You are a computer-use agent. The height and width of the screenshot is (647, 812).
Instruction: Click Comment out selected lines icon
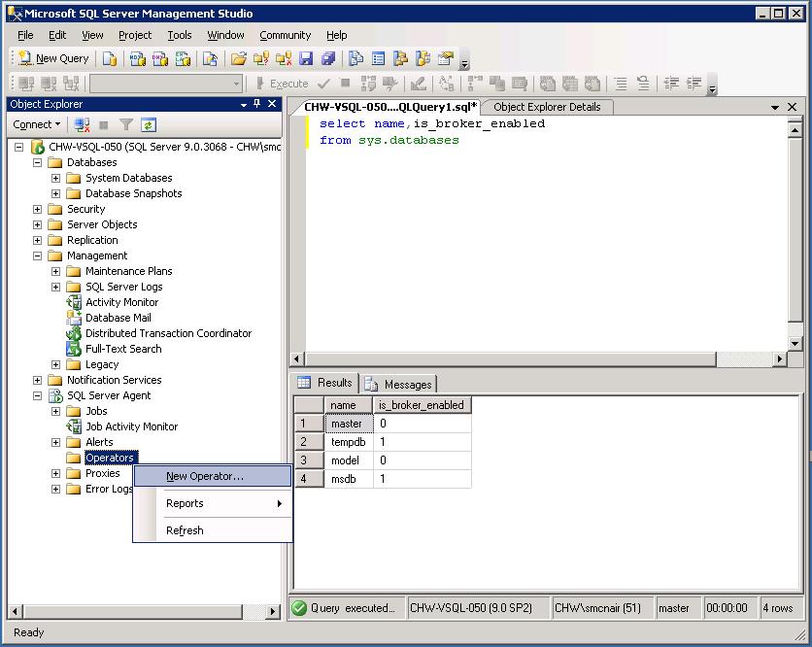click(621, 84)
